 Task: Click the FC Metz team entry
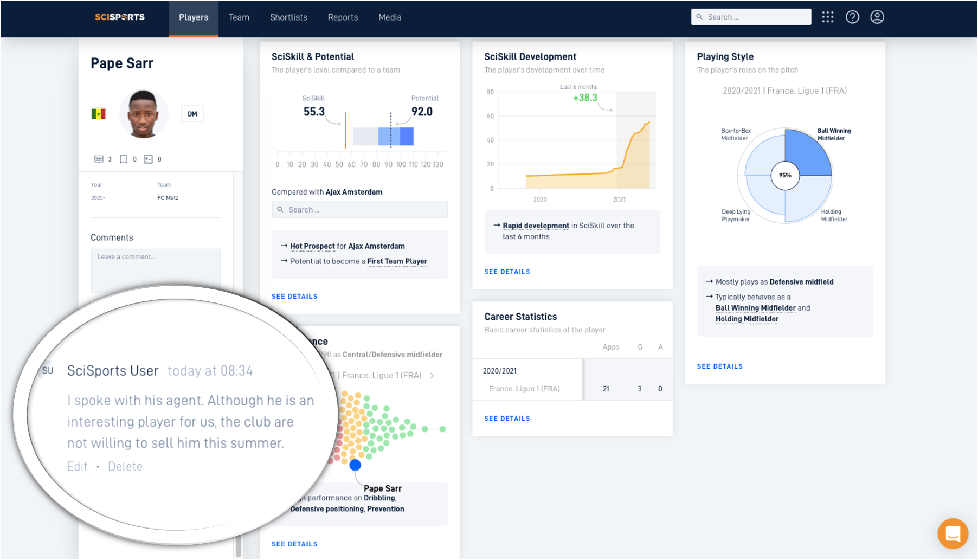point(168,198)
